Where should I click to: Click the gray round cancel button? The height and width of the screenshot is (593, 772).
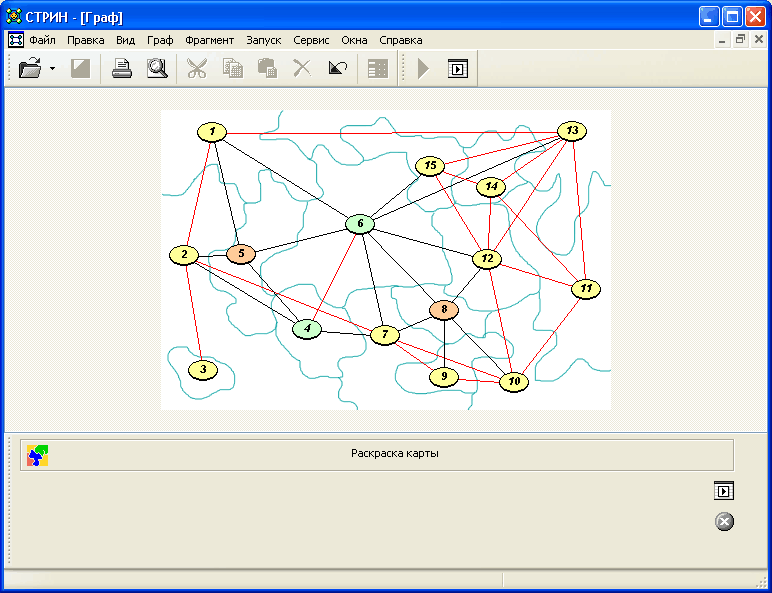[724, 522]
